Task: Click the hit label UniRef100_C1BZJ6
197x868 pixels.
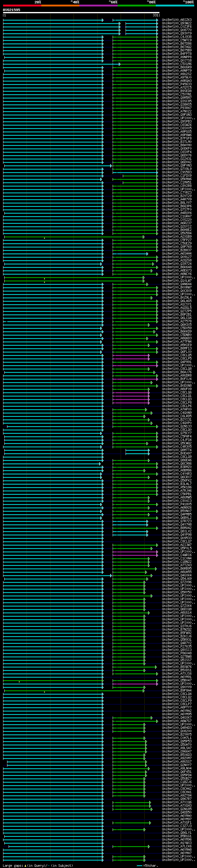Action: [x=177, y=782]
